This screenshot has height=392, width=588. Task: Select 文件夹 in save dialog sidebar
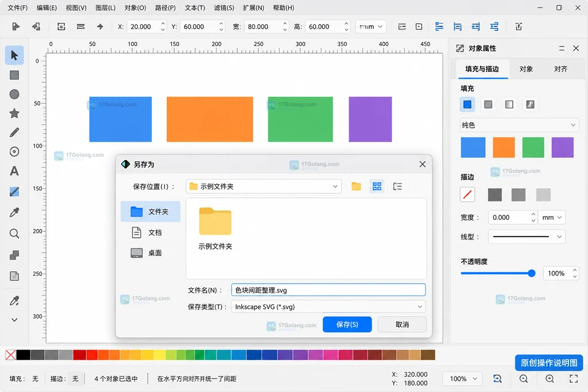150,211
